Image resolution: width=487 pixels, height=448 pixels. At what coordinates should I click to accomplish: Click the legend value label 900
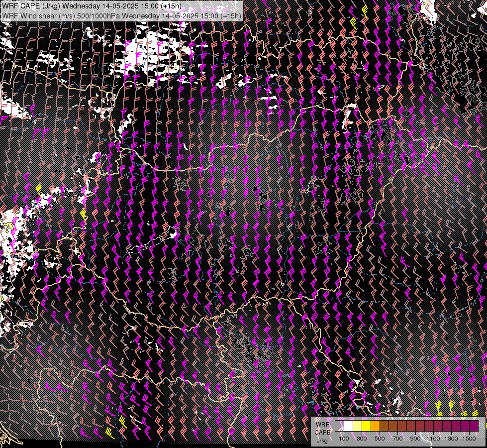click(x=415, y=439)
